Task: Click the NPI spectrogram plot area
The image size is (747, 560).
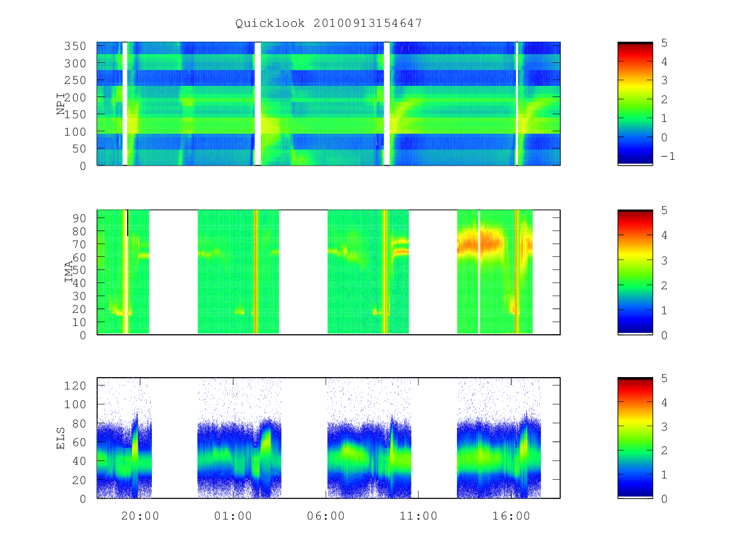Action: click(x=329, y=103)
